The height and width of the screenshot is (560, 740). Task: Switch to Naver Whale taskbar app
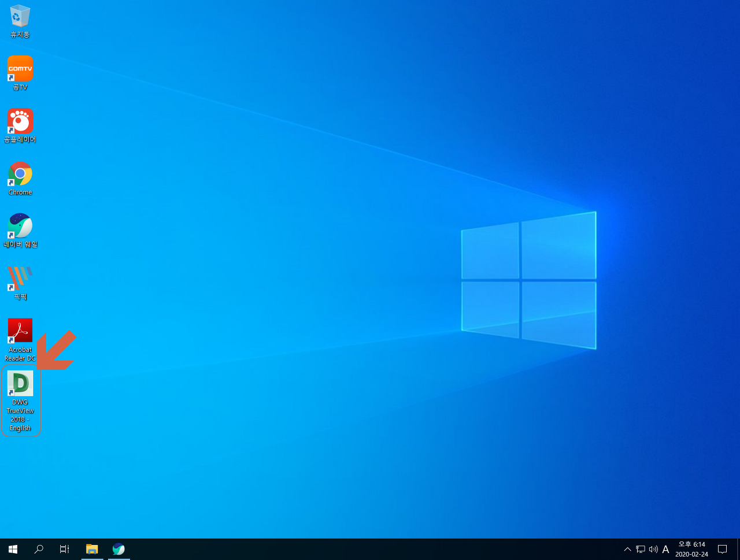pyautogui.click(x=119, y=549)
